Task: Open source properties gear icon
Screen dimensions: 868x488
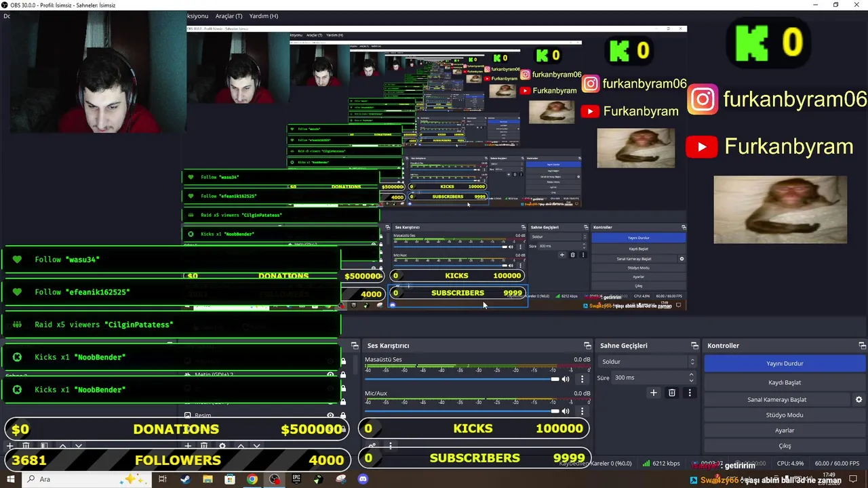Action: point(222,446)
